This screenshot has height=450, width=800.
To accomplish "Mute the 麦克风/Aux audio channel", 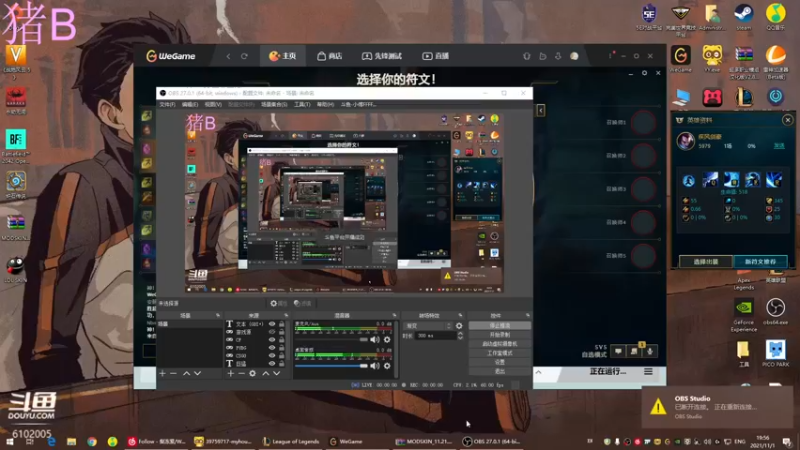I will click(376, 339).
